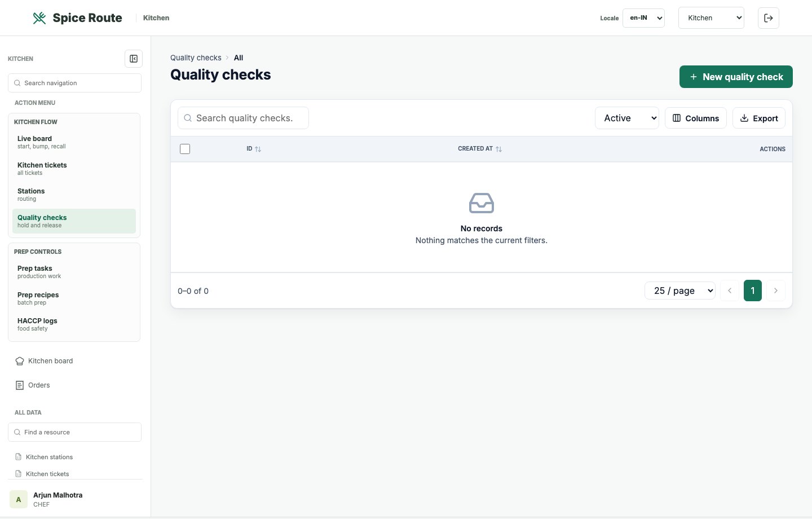Open the Active status filter dropdown
Image resolution: width=812 pixels, height=519 pixels.
pyautogui.click(x=627, y=118)
